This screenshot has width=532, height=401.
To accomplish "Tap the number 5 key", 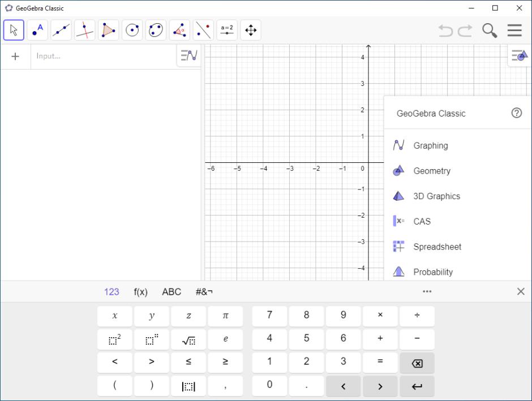I will pyautogui.click(x=306, y=339).
